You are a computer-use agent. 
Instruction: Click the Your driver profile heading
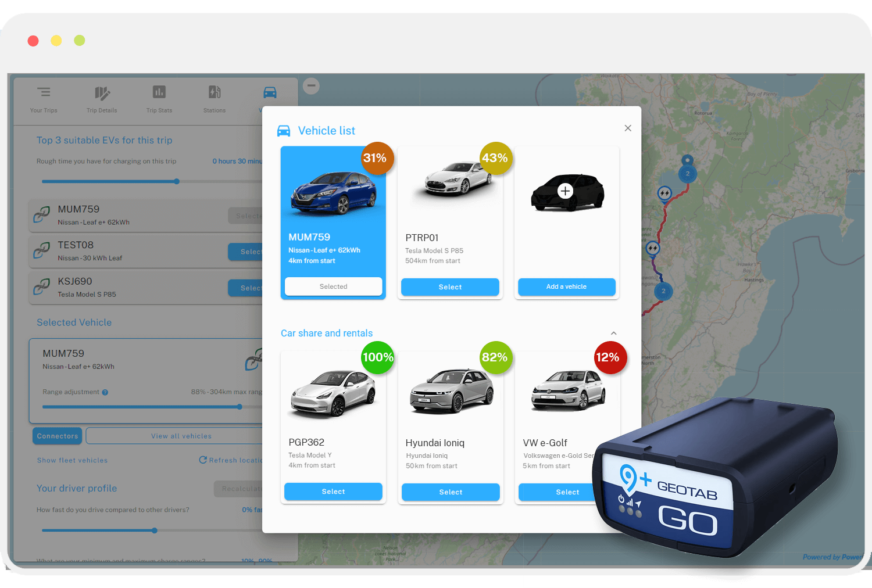point(77,488)
